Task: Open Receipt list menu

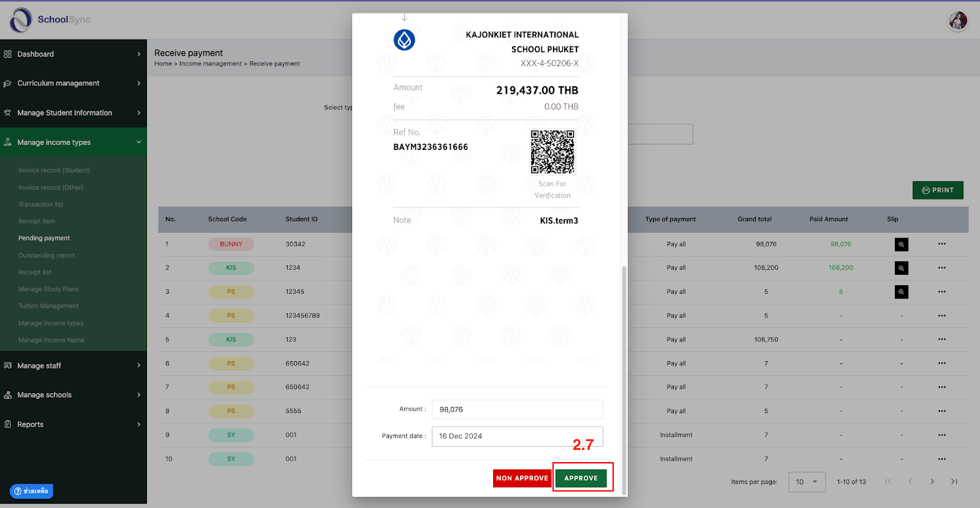Action: click(x=35, y=272)
